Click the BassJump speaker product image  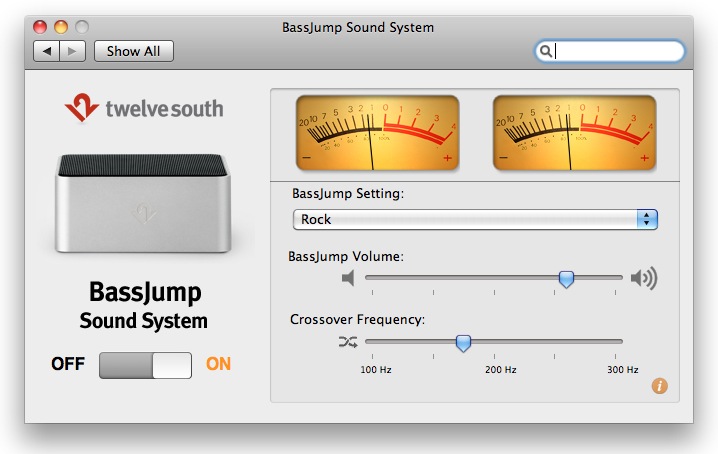coord(142,204)
